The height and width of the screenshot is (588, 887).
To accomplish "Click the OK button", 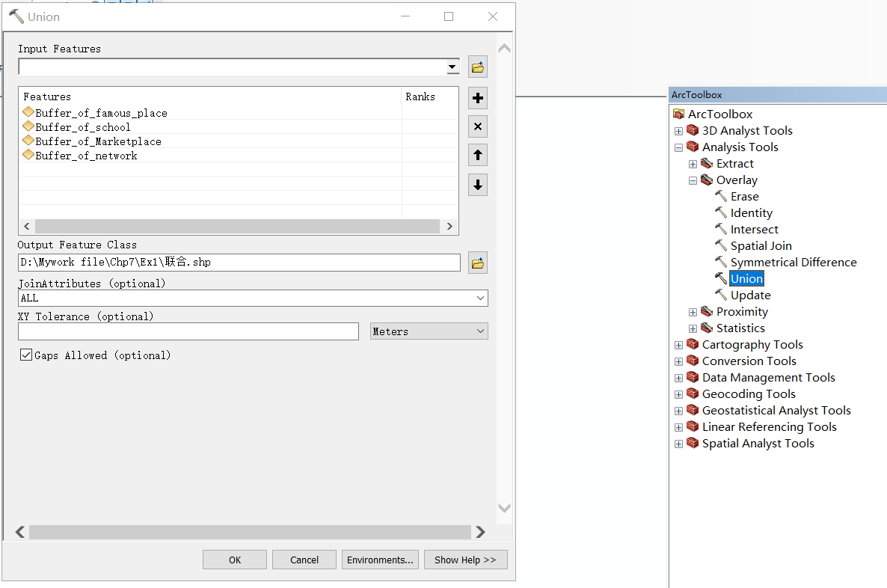I will point(235,560).
